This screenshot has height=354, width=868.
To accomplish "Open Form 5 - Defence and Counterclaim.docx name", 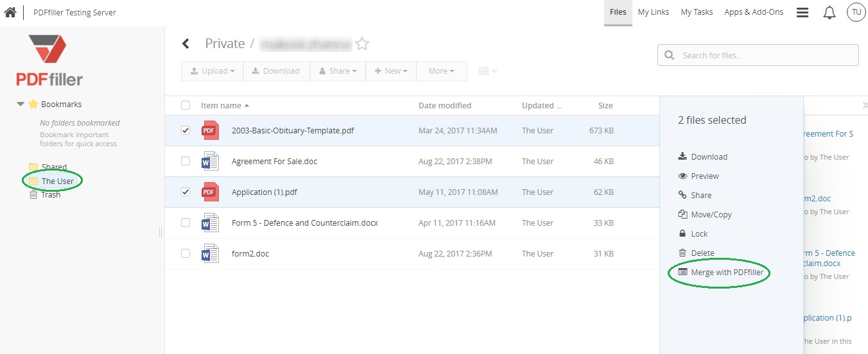I will [x=305, y=223].
